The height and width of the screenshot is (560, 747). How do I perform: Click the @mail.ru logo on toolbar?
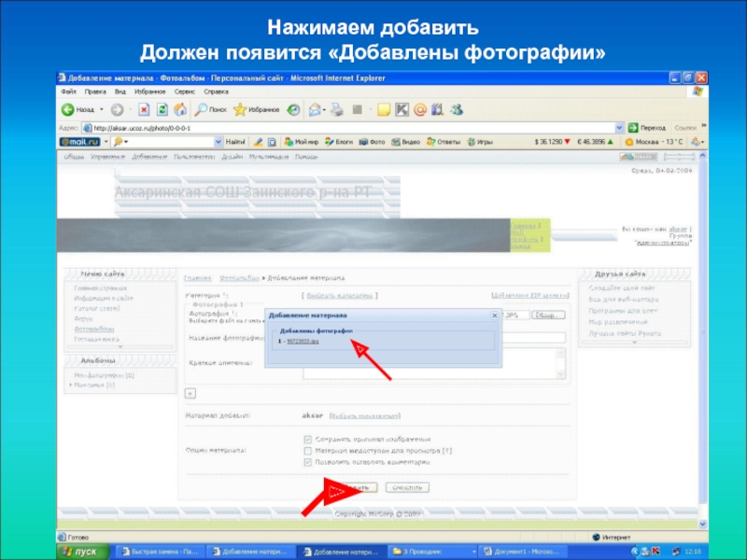click(x=80, y=142)
